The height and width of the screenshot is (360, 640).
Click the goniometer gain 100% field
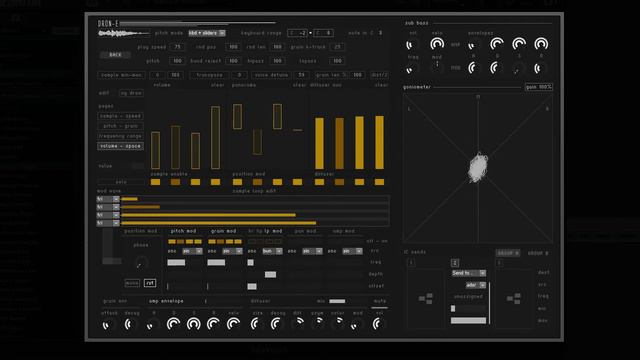click(539, 87)
